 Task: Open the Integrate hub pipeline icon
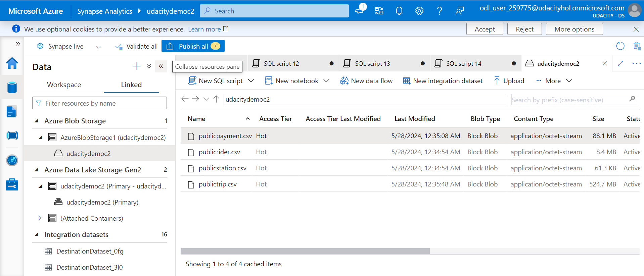(x=12, y=135)
